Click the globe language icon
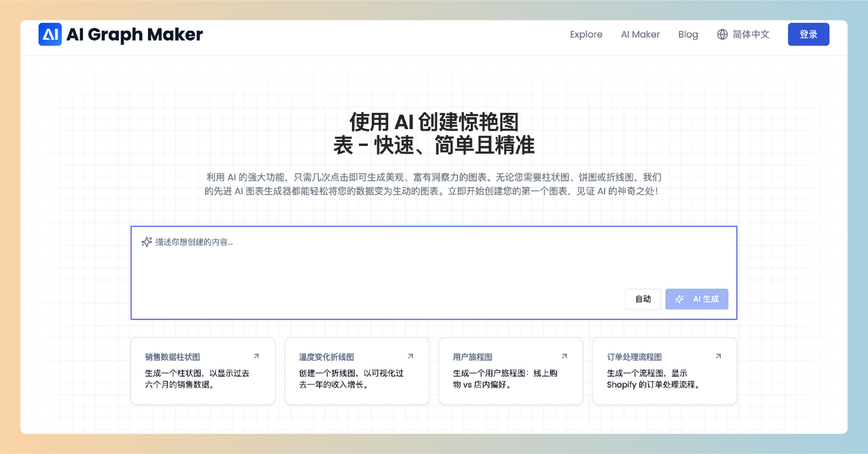Viewport: 868px width, 454px height. 722,34
